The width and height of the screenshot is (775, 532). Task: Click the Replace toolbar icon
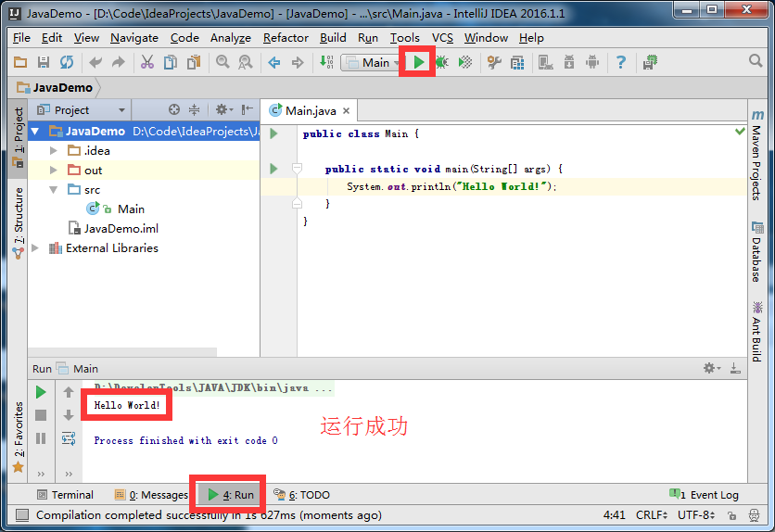pyautogui.click(x=245, y=62)
